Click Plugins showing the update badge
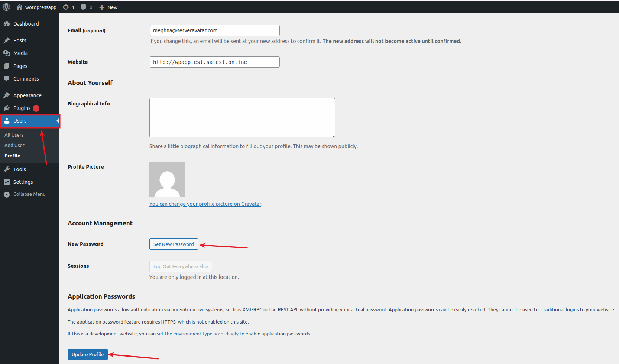This screenshot has height=364, width=619. click(x=23, y=108)
